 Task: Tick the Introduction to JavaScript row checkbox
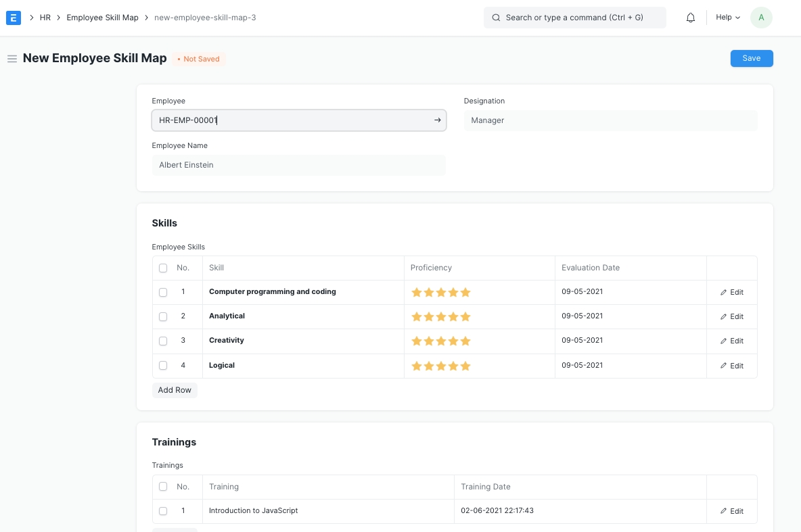click(x=163, y=512)
